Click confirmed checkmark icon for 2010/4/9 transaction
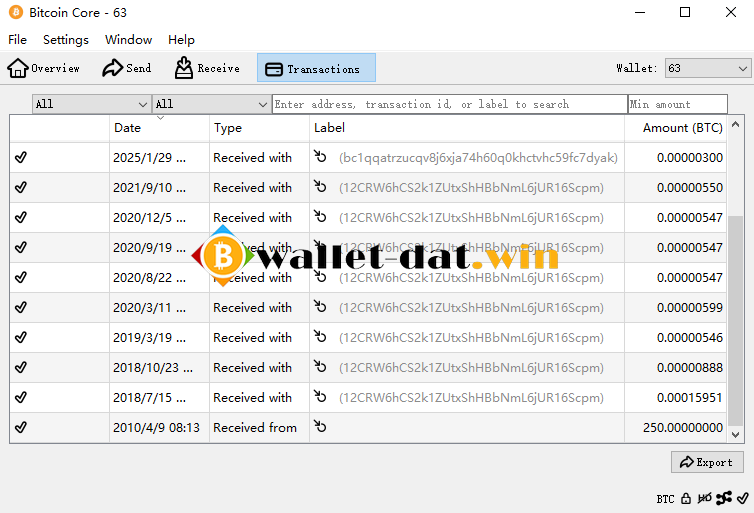 (21, 427)
